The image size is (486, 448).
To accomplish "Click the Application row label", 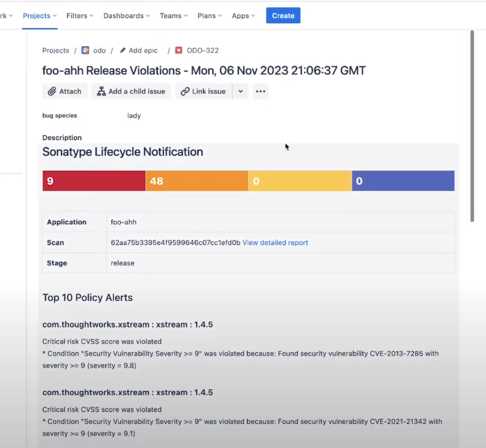I will click(67, 222).
